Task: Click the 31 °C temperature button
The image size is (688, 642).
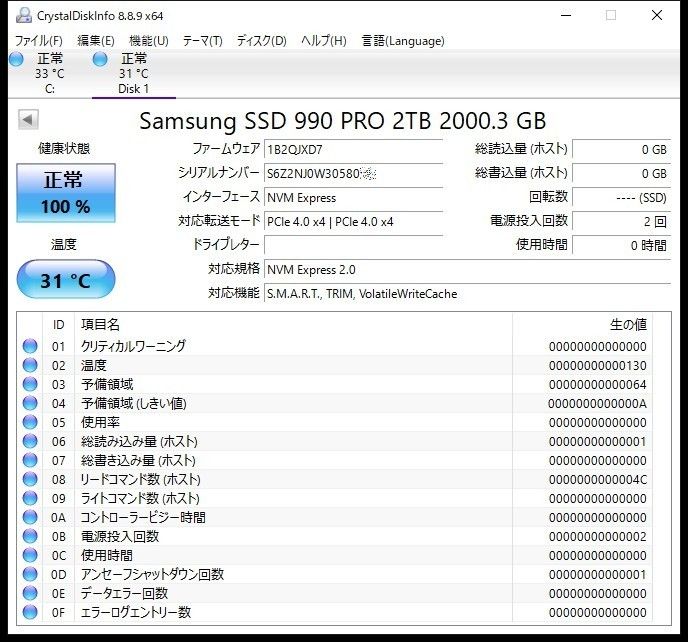Action: point(66,280)
